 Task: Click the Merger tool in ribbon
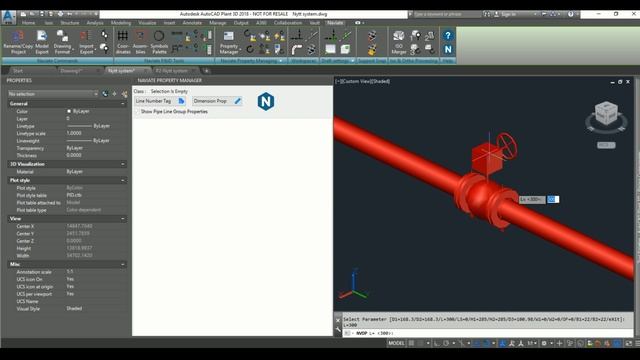399,42
